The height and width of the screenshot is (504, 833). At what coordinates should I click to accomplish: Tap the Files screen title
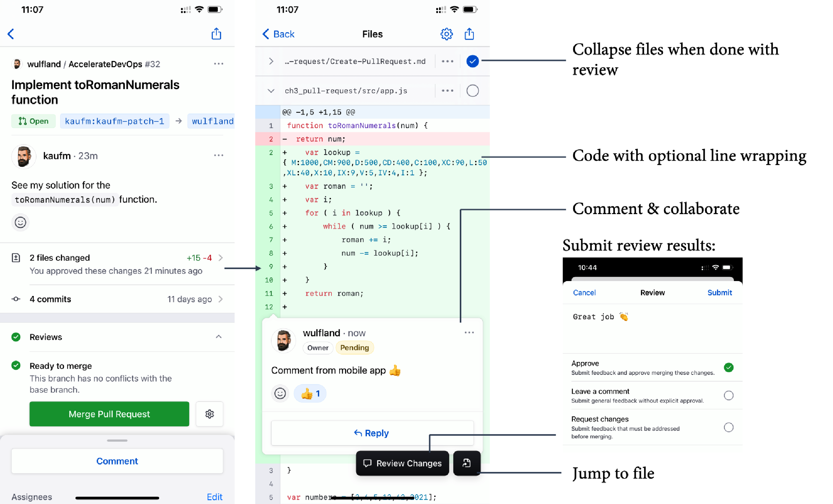(x=372, y=34)
